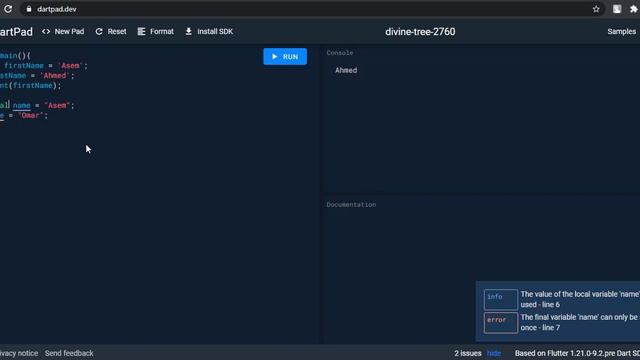Click firstName inside the print call
Image resolution: width=640 pixels, height=360 pixels.
(33, 86)
